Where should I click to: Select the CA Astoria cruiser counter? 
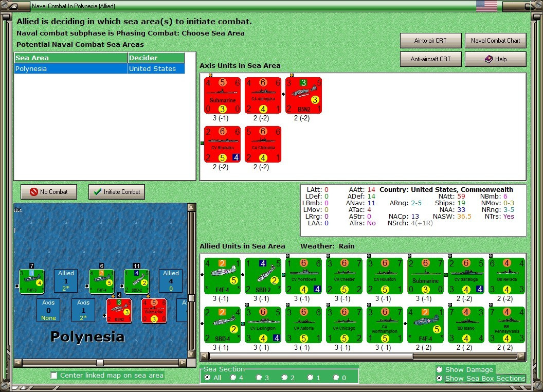304,325
